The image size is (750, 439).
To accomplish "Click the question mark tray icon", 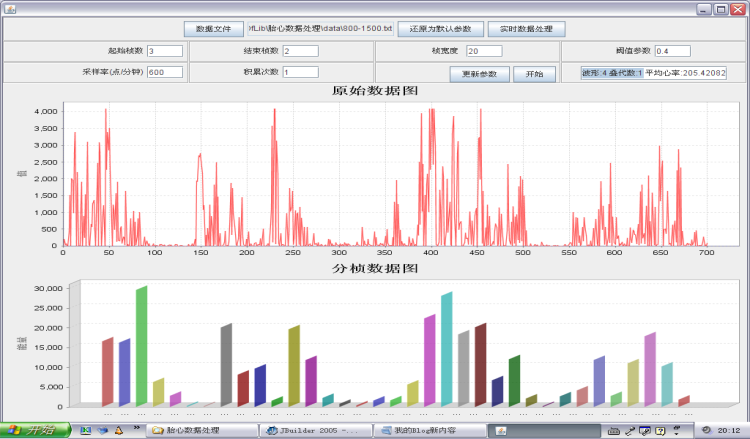I will pos(661,430).
